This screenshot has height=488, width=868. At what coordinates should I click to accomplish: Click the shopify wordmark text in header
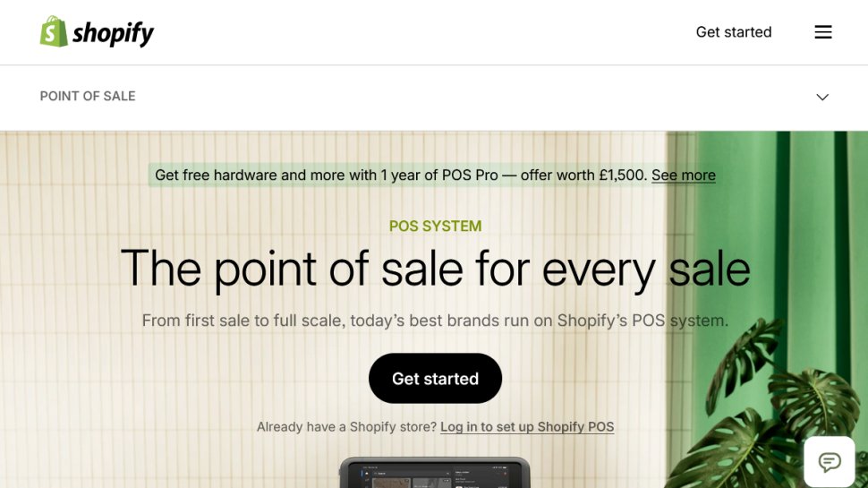[x=113, y=34]
